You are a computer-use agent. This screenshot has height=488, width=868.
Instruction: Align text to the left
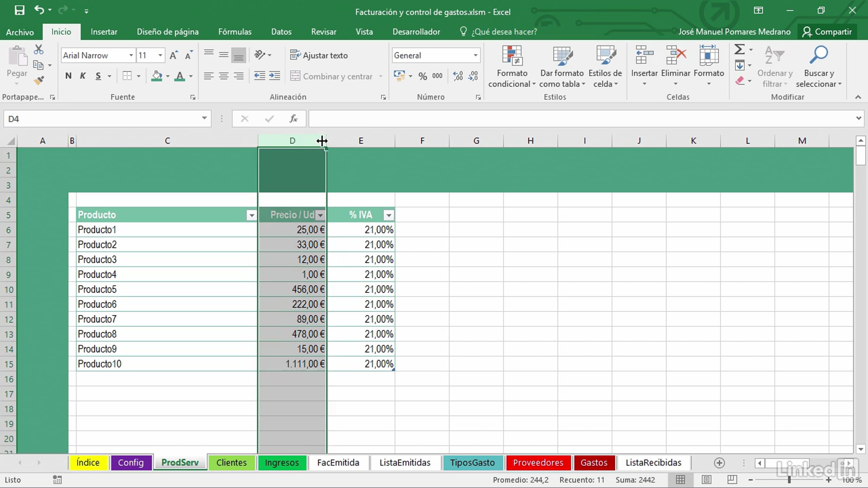[x=208, y=76]
